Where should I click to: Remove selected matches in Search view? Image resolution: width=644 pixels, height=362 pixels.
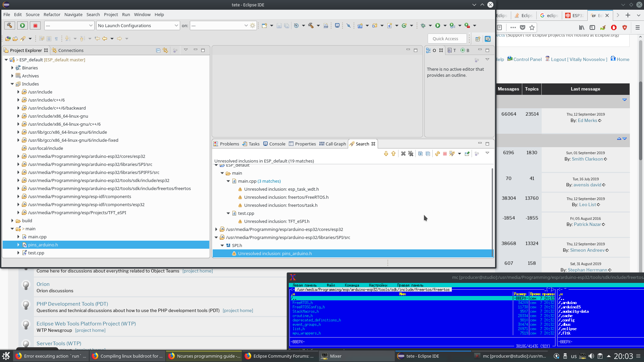pyautogui.click(x=403, y=154)
